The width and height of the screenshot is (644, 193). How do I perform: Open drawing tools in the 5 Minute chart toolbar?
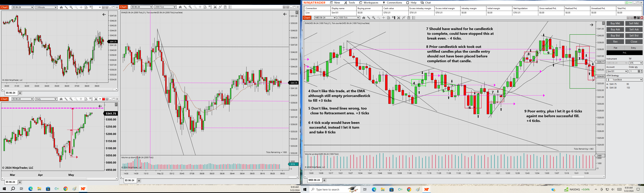tap(66, 7)
